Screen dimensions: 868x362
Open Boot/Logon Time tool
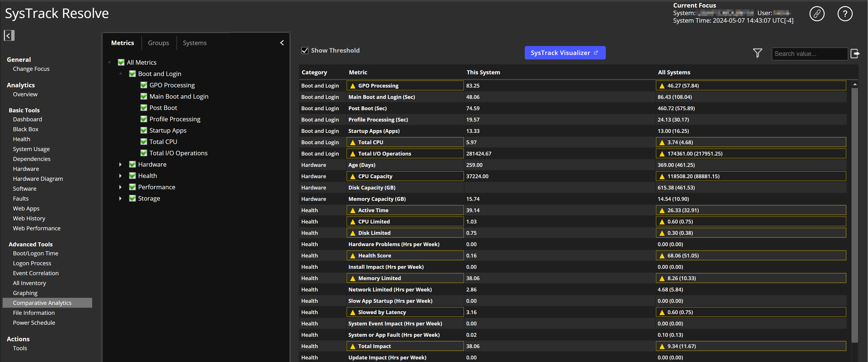[x=36, y=253]
